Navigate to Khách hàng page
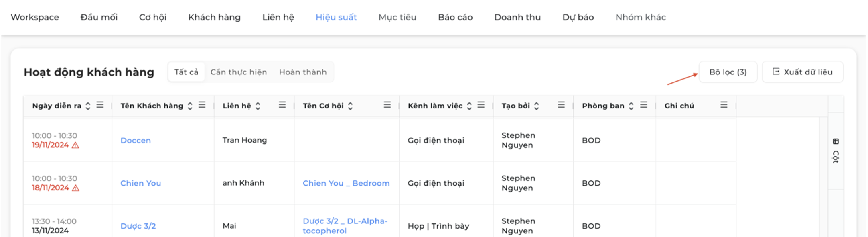This screenshot has height=237, width=868. pos(215,17)
